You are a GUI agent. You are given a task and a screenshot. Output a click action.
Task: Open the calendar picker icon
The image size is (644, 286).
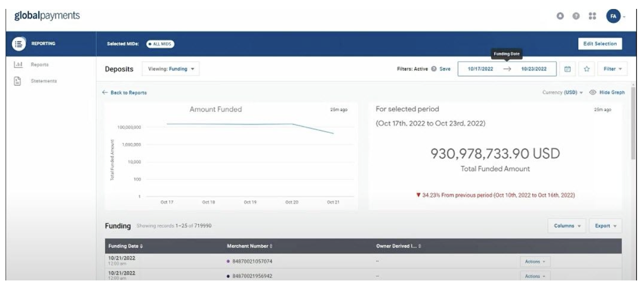(567, 69)
